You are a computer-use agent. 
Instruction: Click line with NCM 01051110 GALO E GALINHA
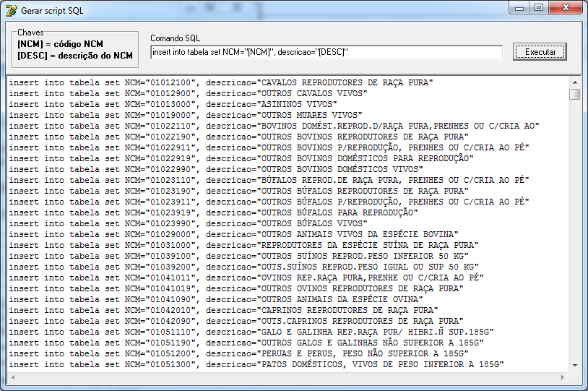pos(251,333)
